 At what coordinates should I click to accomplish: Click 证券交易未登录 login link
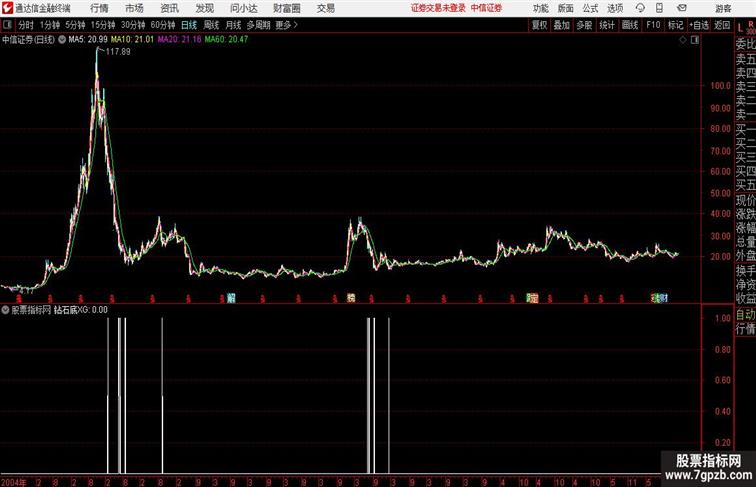(438, 8)
